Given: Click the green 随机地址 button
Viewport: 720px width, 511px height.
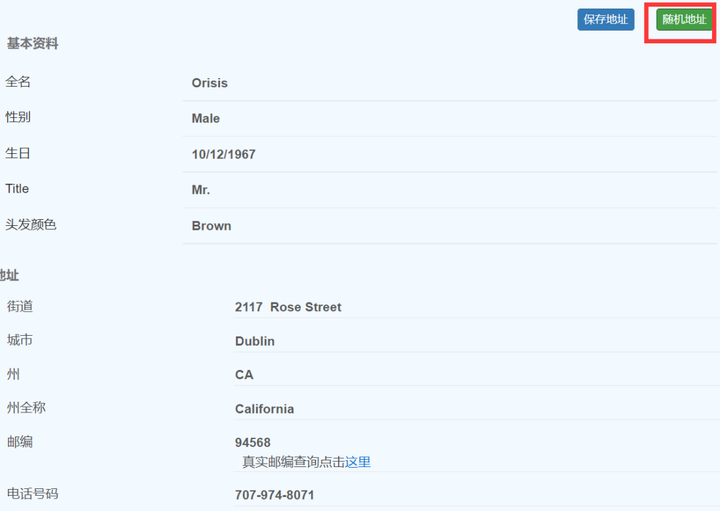Looking at the screenshot, I should [x=684, y=19].
